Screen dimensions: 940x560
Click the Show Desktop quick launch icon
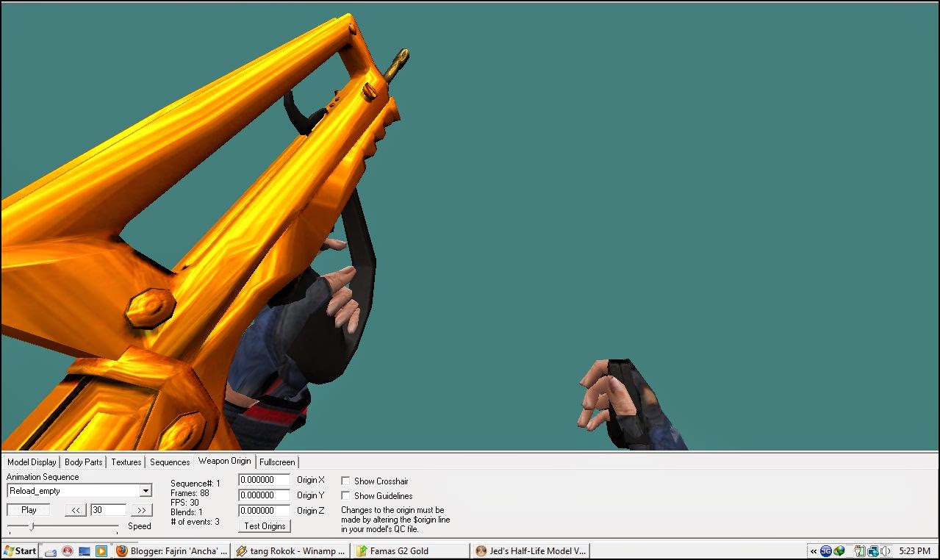tap(85, 550)
